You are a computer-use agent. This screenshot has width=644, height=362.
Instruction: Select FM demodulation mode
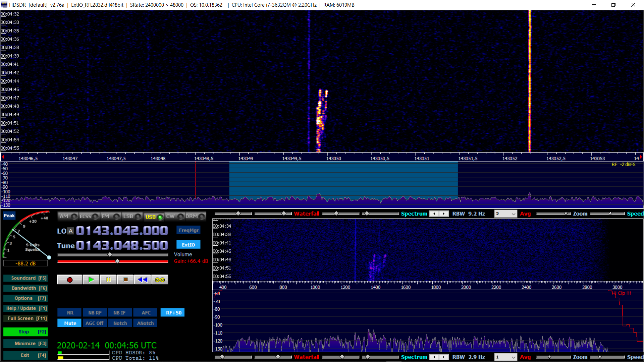pyautogui.click(x=110, y=217)
